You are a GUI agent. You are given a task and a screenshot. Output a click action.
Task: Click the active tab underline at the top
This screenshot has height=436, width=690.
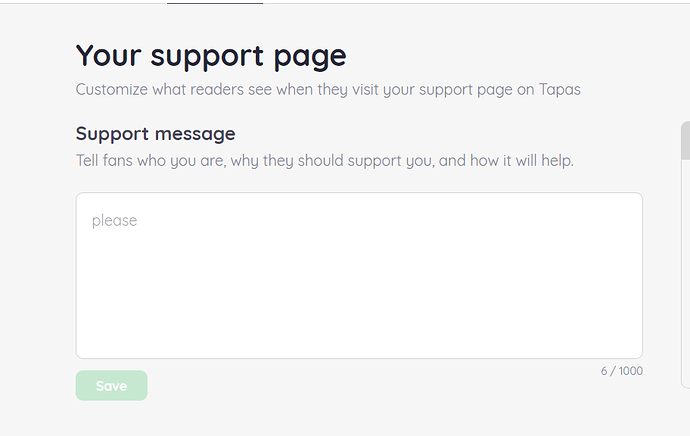tap(215, 3)
